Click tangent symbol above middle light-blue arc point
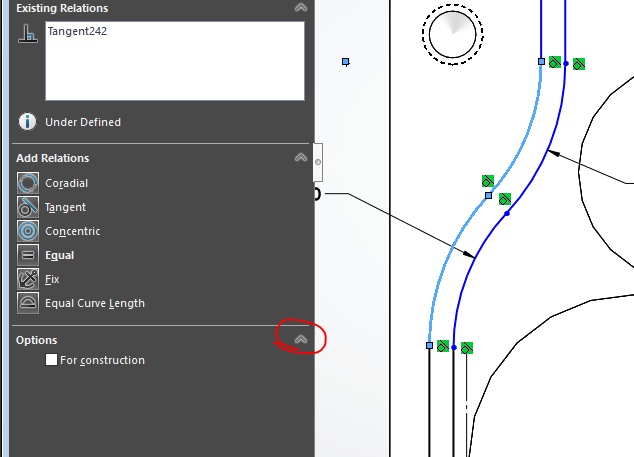 (x=488, y=181)
